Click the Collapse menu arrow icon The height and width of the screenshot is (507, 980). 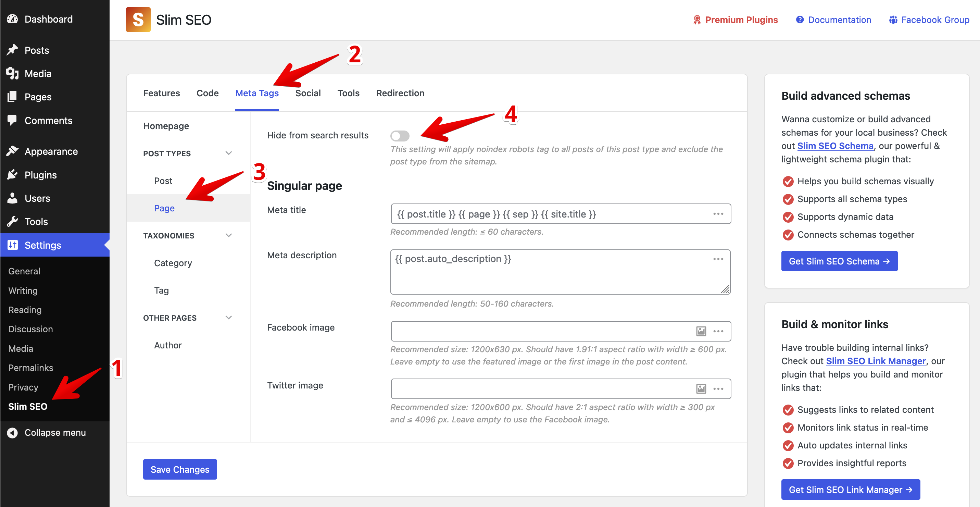pos(13,433)
